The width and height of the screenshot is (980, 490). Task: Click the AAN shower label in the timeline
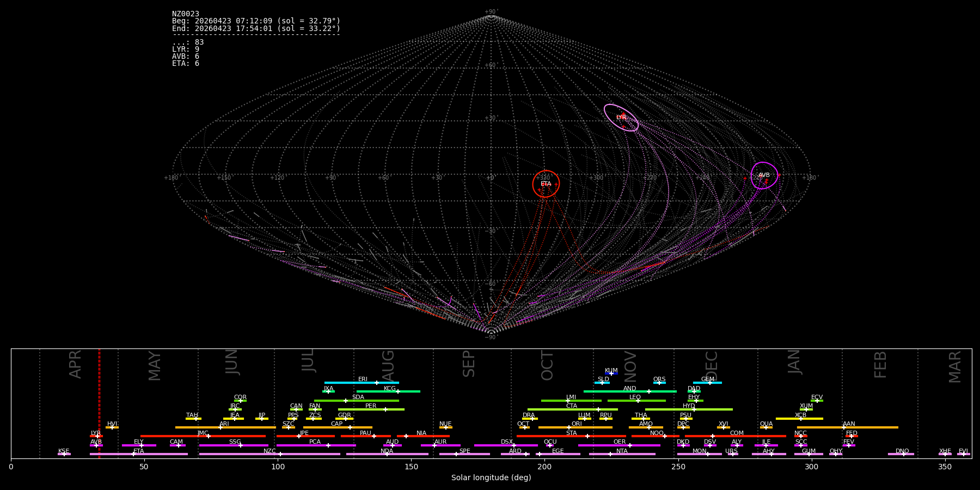coord(849,424)
